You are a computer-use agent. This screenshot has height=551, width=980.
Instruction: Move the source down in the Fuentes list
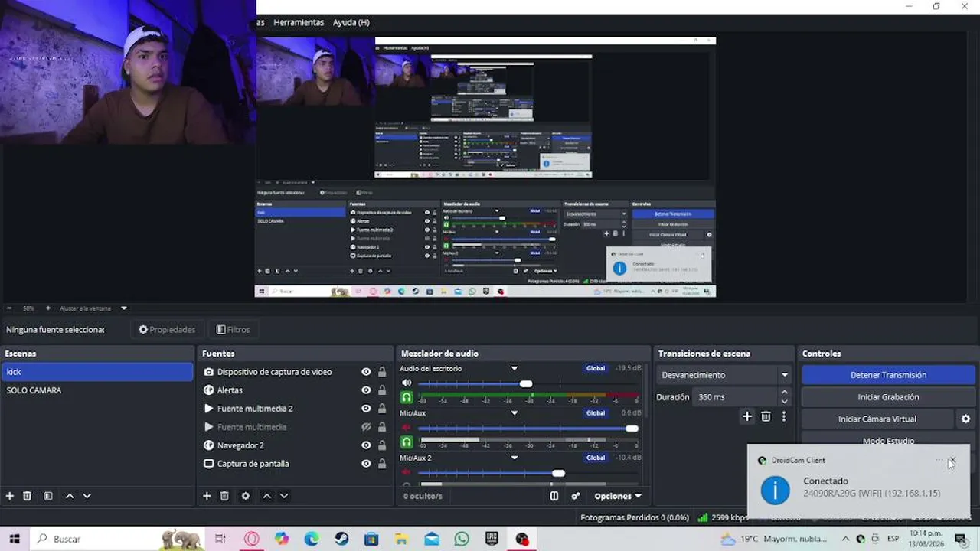[283, 496]
